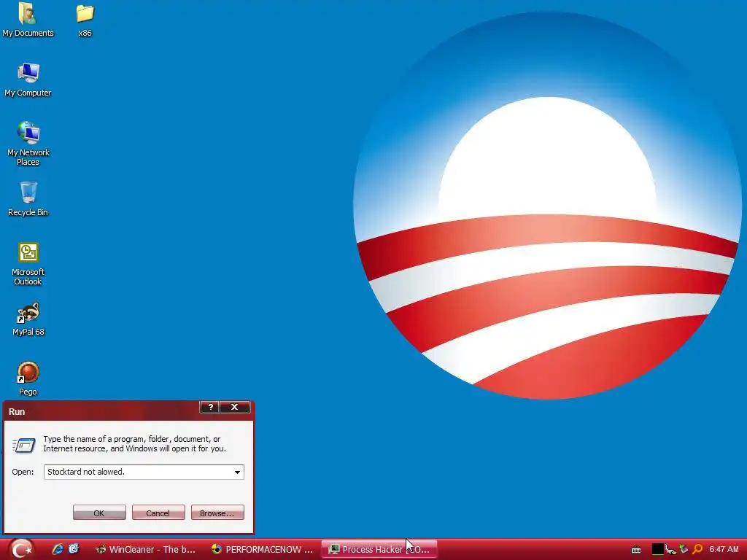Click the orange magnifier tray icon
747x560 pixels.
(x=697, y=549)
